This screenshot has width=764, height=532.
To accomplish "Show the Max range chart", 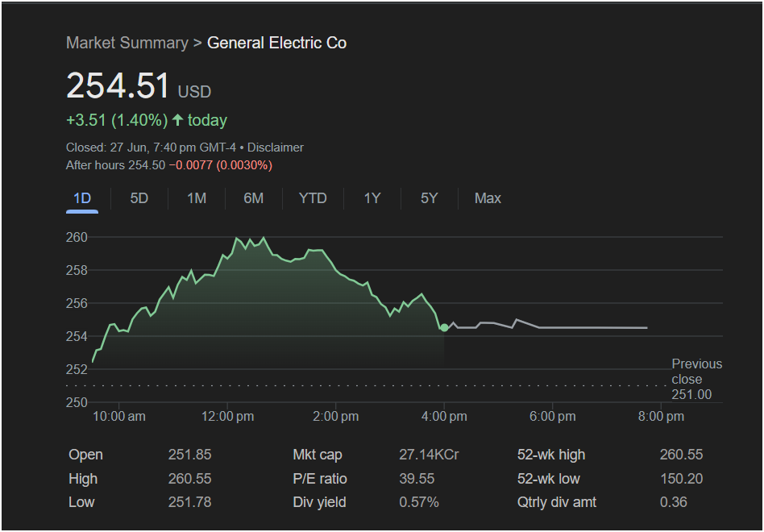I will click(488, 198).
